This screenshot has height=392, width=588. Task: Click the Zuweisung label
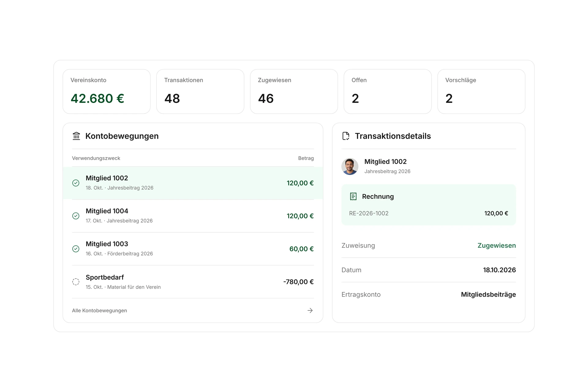click(x=358, y=245)
